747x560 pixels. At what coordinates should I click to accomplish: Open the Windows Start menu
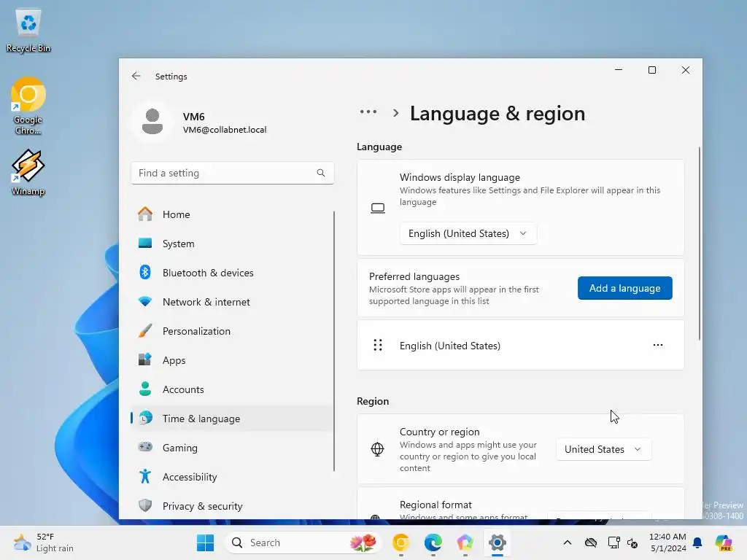205,542
